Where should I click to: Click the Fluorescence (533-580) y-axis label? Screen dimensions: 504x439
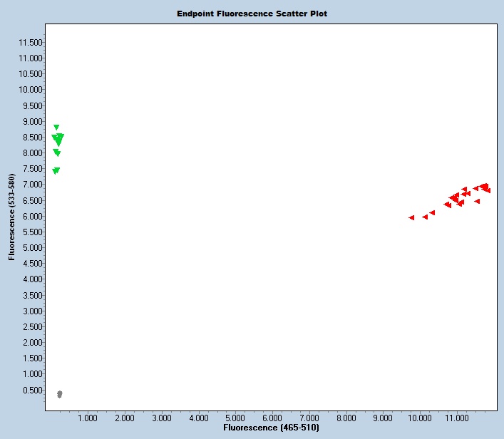point(12,217)
